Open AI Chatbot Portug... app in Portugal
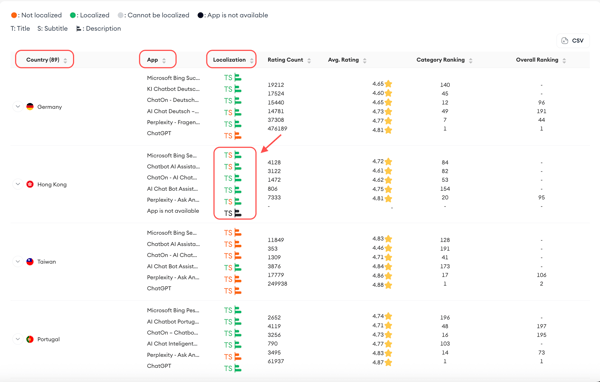The width and height of the screenshot is (600, 382). [173, 322]
